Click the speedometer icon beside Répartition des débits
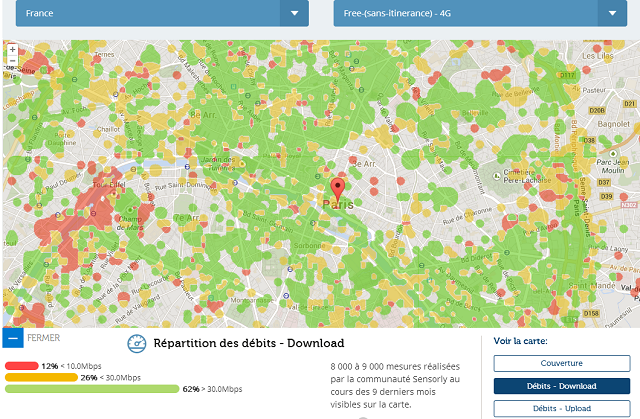The width and height of the screenshot is (640, 419). [x=137, y=343]
